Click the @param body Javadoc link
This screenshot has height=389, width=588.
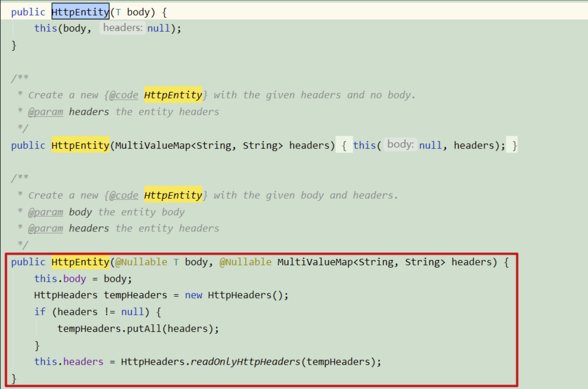coord(45,212)
